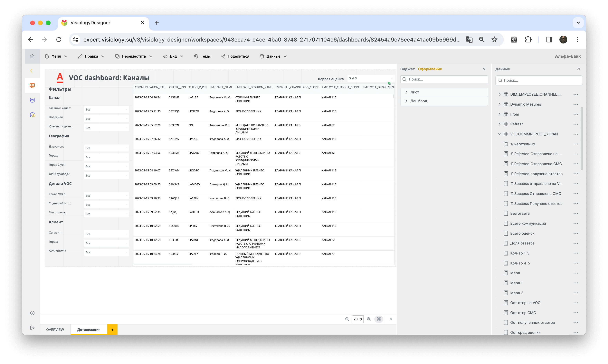The width and height of the screenshot is (608, 364).
Task: Collapse the bottom bar with up chevron
Action: pyautogui.click(x=391, y=319)
